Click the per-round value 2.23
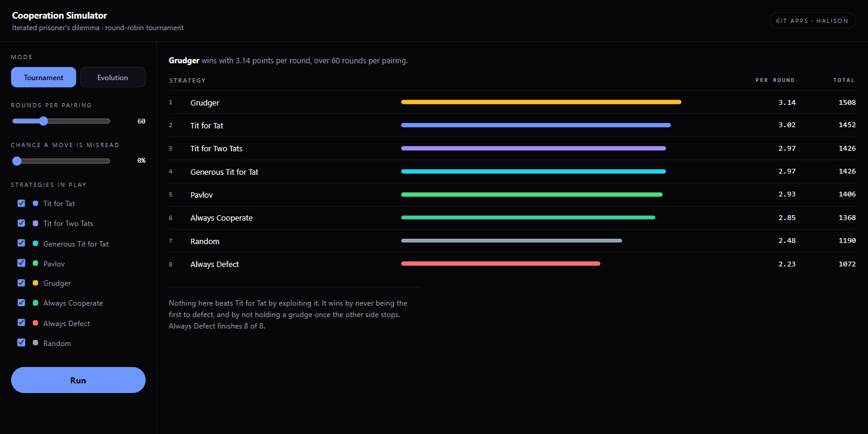 coord(787,264)
